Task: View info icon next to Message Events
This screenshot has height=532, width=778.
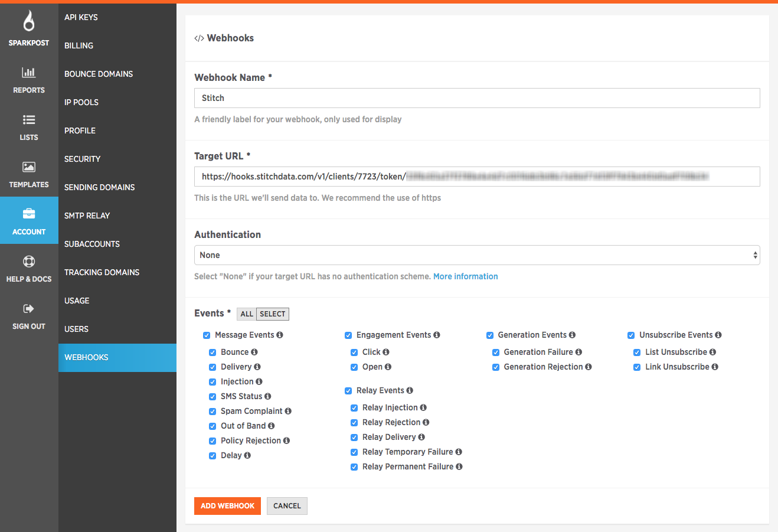Action: 280,335
